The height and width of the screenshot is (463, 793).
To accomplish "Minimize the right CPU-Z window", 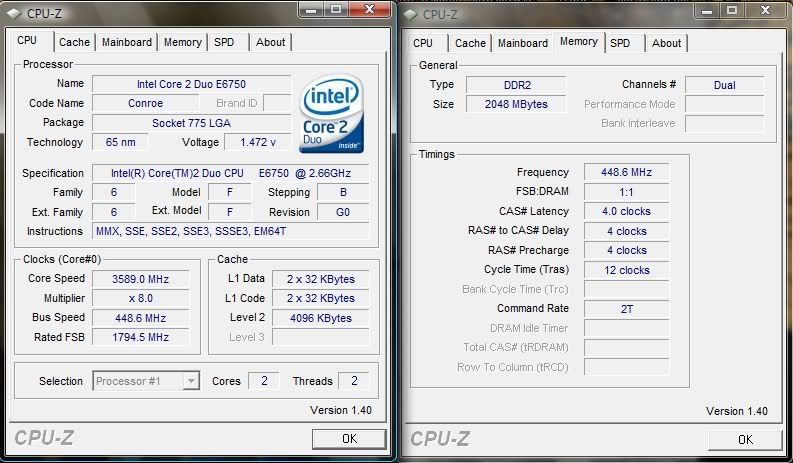I will tap(707, 11).
